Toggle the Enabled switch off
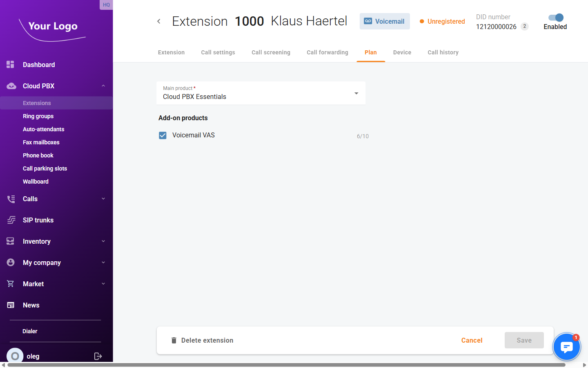The image size is (588, 368). [555, 18]
